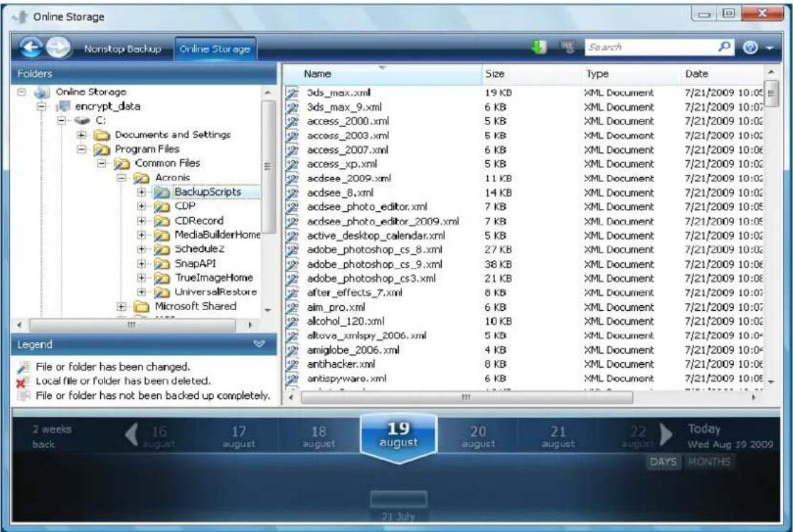This screenshot has width=793, height=532.
Task: Switch timeline view to DAYS
Action: point(663,462)
